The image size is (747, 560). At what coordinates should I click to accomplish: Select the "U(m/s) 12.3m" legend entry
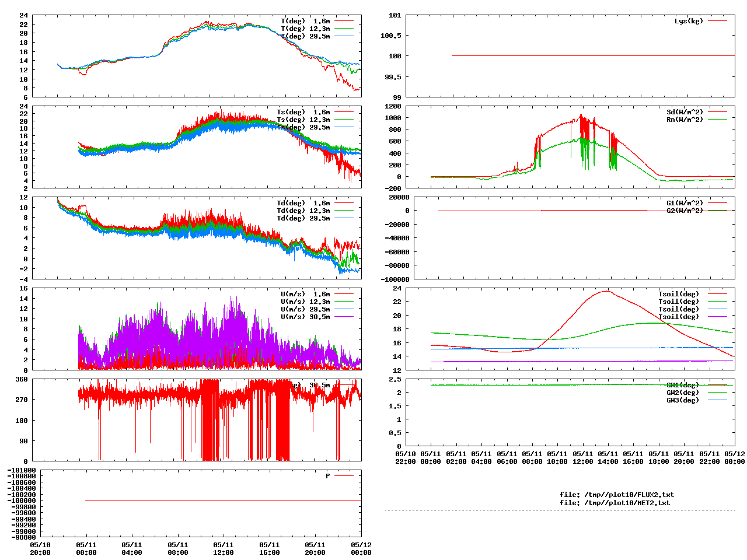tap(305, 302)
